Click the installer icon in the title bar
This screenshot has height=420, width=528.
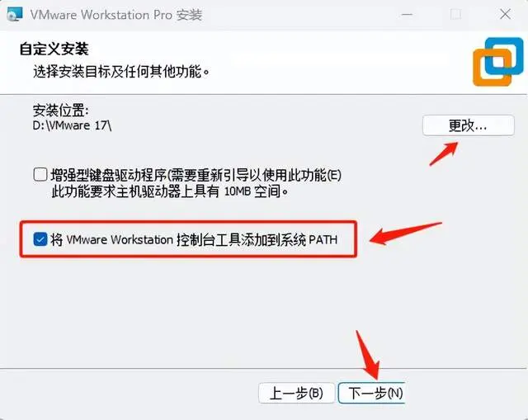pyautogui.click(x=15, y=15)
